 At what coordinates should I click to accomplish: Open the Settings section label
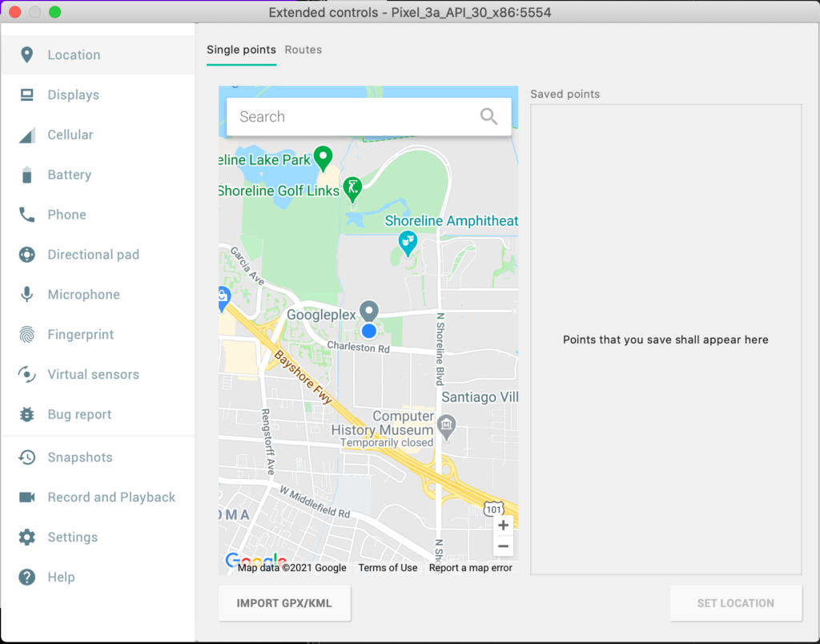tap(73, 537)
